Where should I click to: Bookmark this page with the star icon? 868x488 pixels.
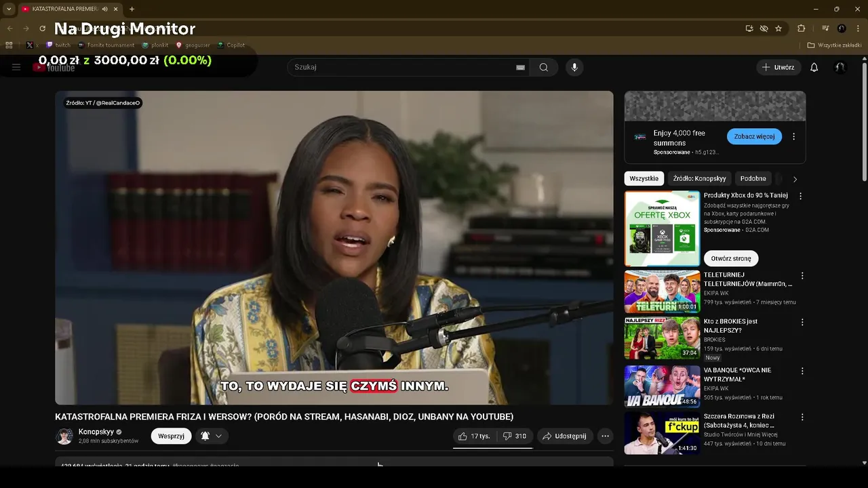pos(778,28)
